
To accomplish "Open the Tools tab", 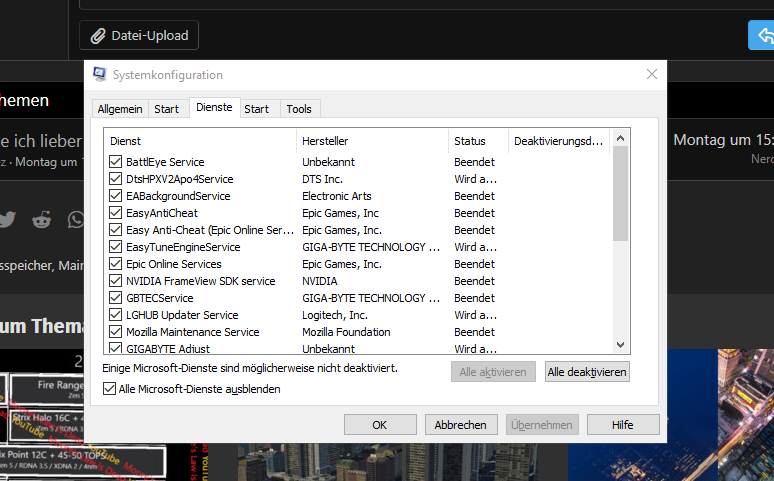I will pos(299,109).
